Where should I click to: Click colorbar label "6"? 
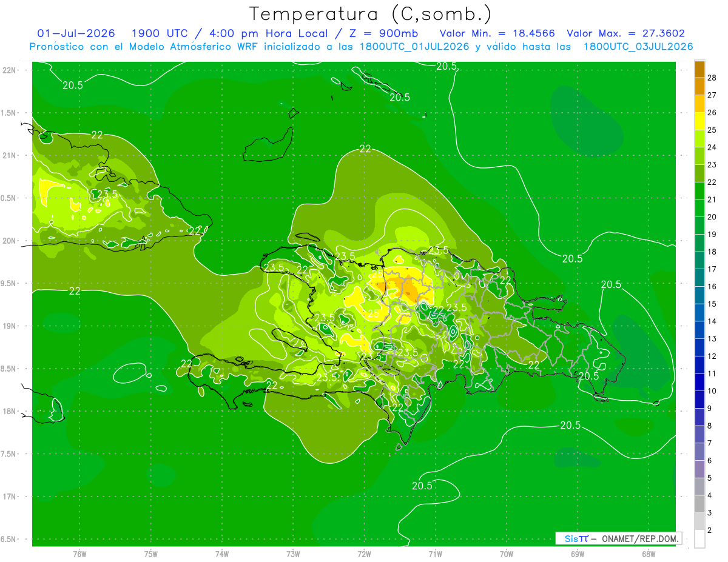point(710,461)
